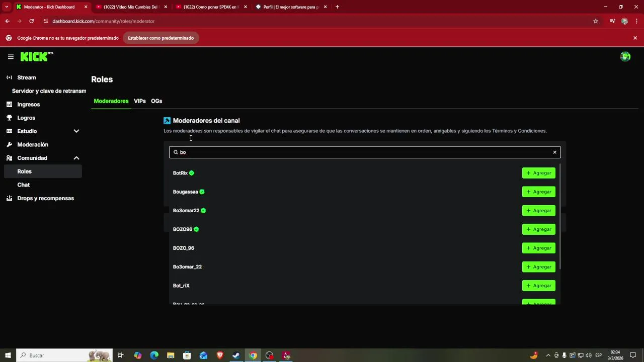The image size is (644, 362).
Task: Open the user avatar menu in Kick header
Action: coord(625,57)
